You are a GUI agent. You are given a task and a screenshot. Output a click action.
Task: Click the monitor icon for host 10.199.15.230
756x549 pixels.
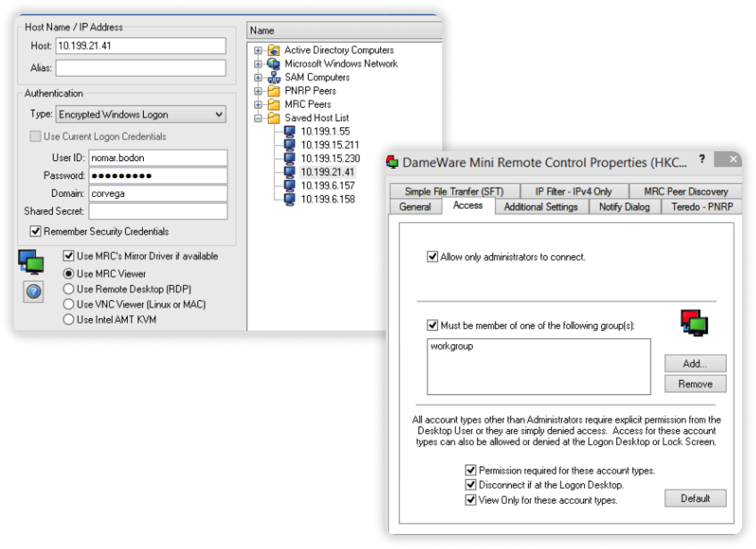point(290,158)
